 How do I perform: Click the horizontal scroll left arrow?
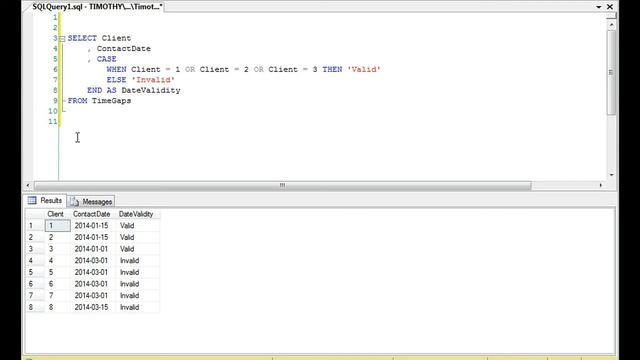[28, 185]
